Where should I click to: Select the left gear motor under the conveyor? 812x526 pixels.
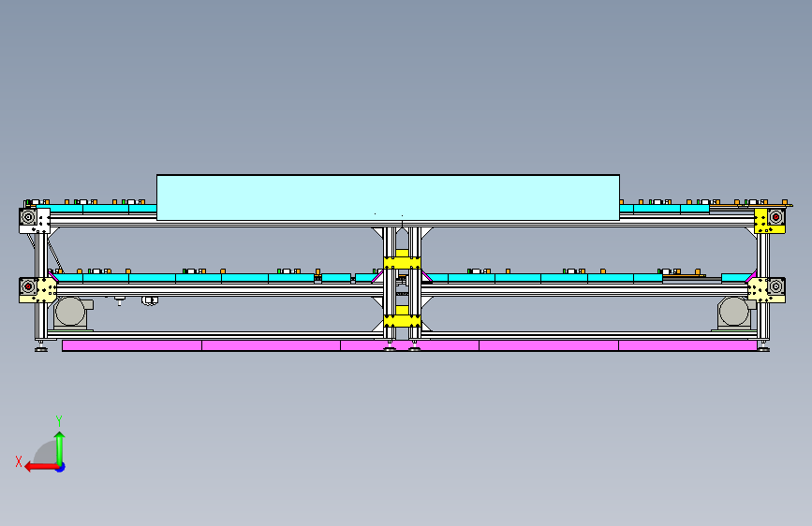72,313
